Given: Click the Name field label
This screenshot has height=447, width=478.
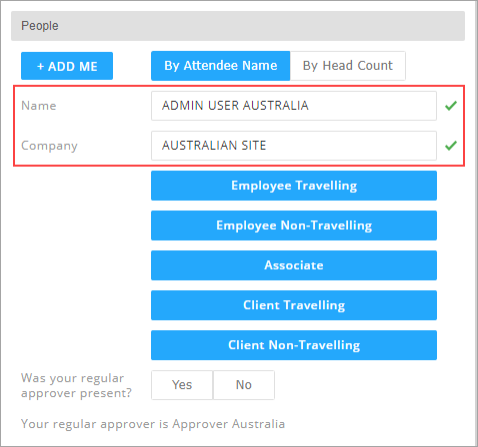Looking at the screenshot, I should [x=39, y=106].
